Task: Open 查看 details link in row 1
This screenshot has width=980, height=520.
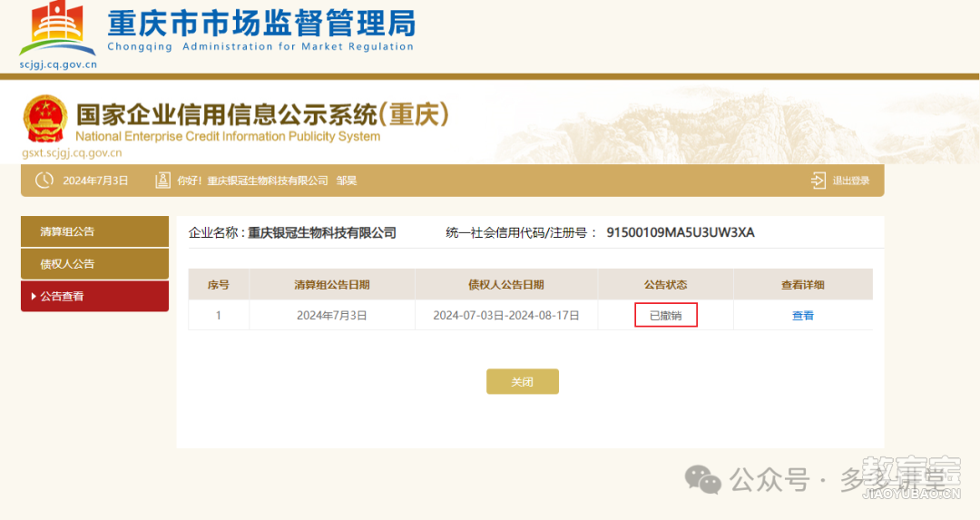Action: (802, 316)
